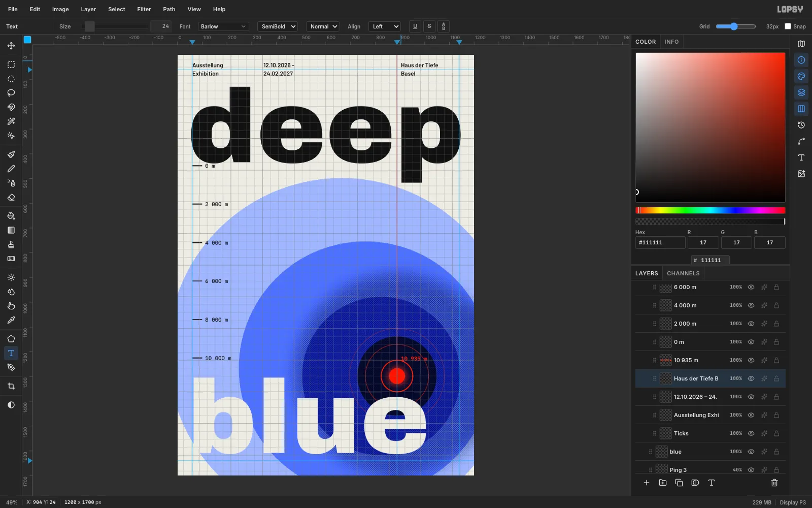
Task: Select the Eraser tool
Action: coord(11,197)
